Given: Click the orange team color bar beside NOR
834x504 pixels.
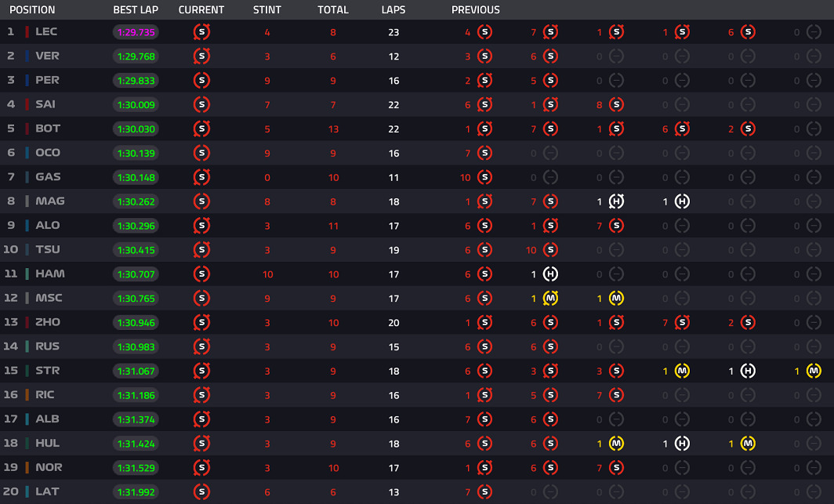Looking at the screenshot, I should [27, 467].
